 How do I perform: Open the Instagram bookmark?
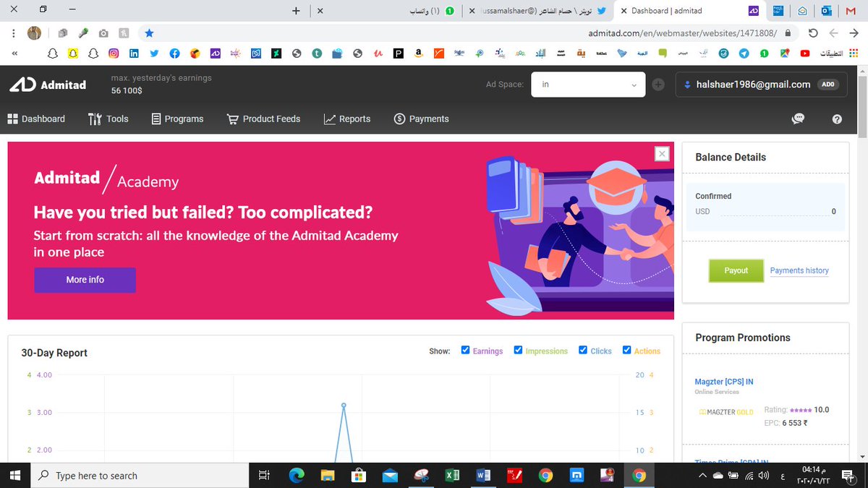click(x=114, y=53)
